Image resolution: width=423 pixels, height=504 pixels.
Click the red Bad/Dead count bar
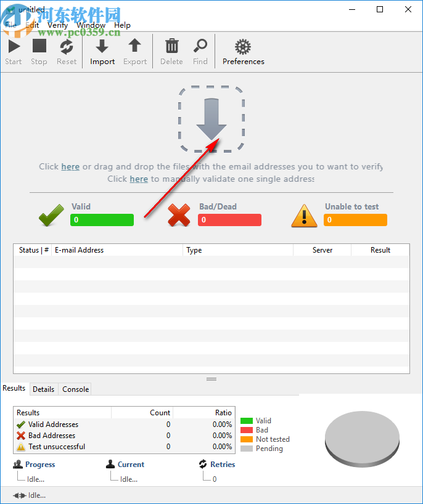coord(229,220)
